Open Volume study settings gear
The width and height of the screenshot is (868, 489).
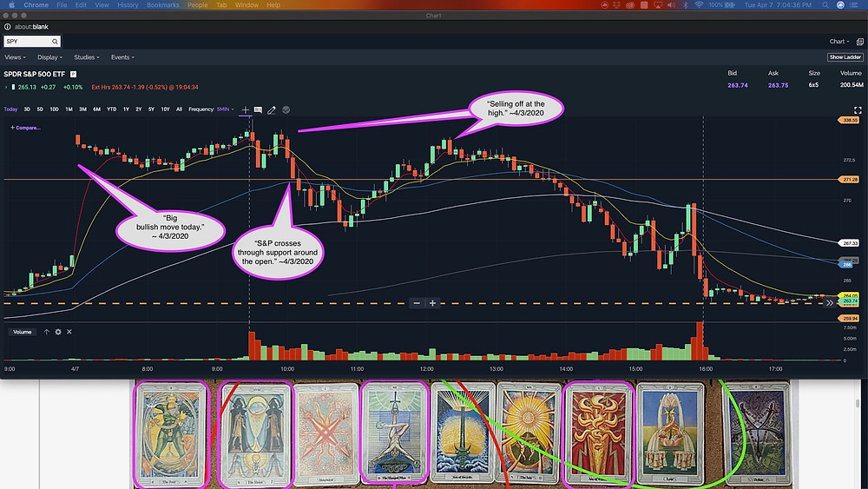[58, 332]
